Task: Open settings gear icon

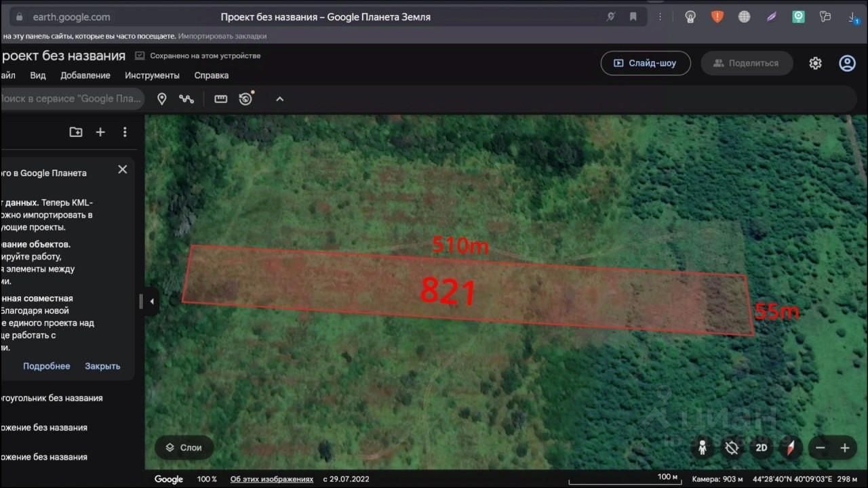Action: click(x=815, y=63)
